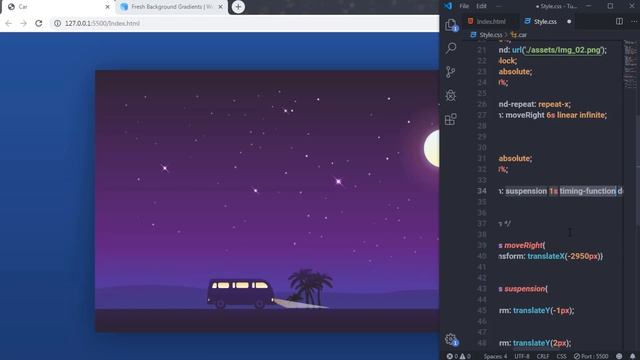
Task: Switch to the Car browser tab
Action: tap(57, 7)
